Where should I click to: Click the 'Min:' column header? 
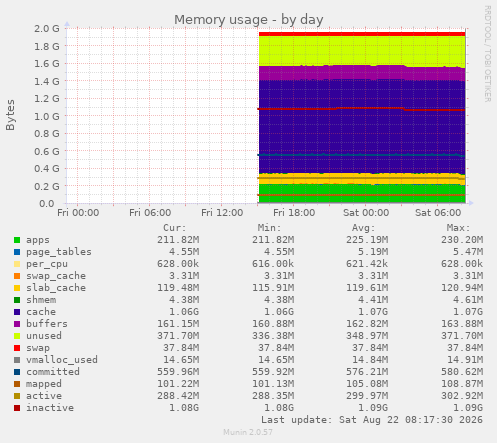click(269, 228)
